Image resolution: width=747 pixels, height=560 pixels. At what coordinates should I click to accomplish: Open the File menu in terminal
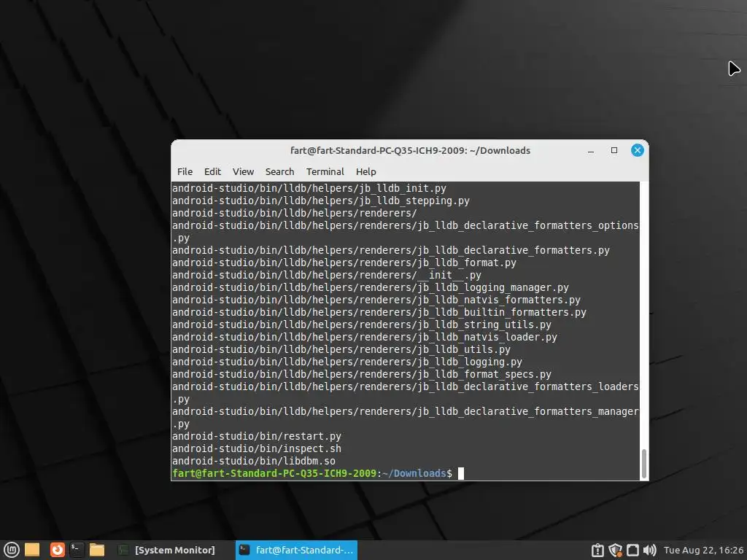click(185, 171)
